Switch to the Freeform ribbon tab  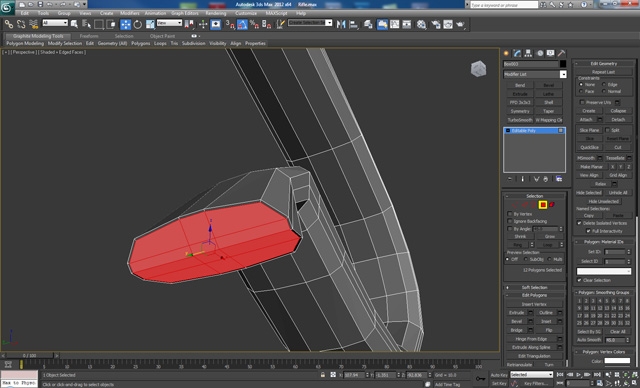tap(89, 36)
